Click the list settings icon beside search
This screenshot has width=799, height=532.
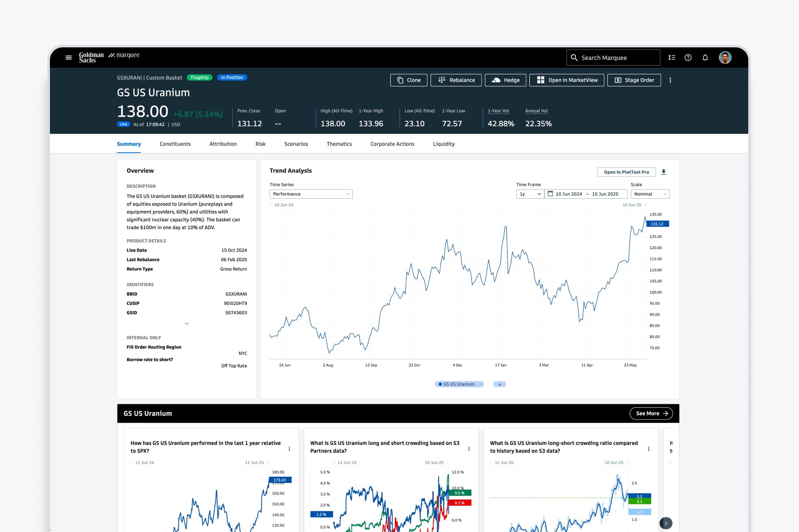[672, 58]
